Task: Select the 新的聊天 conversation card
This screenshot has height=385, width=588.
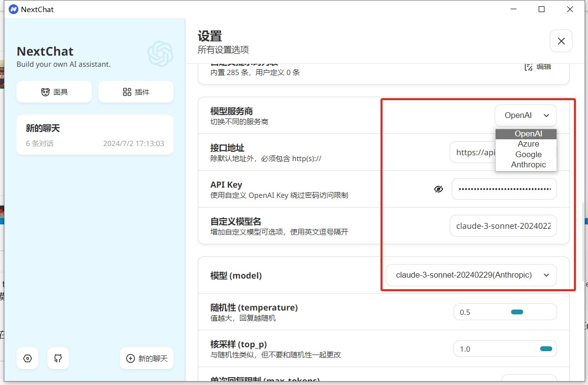Action: click(95, 135)
